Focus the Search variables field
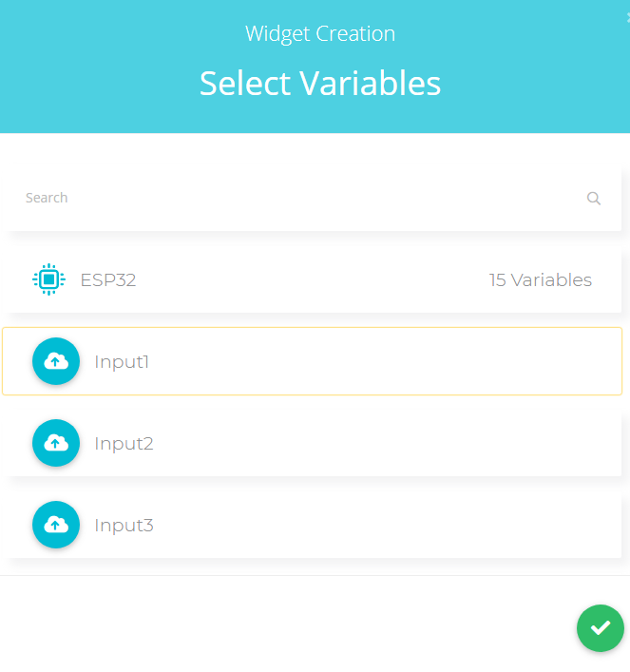 tap(285, 199)
